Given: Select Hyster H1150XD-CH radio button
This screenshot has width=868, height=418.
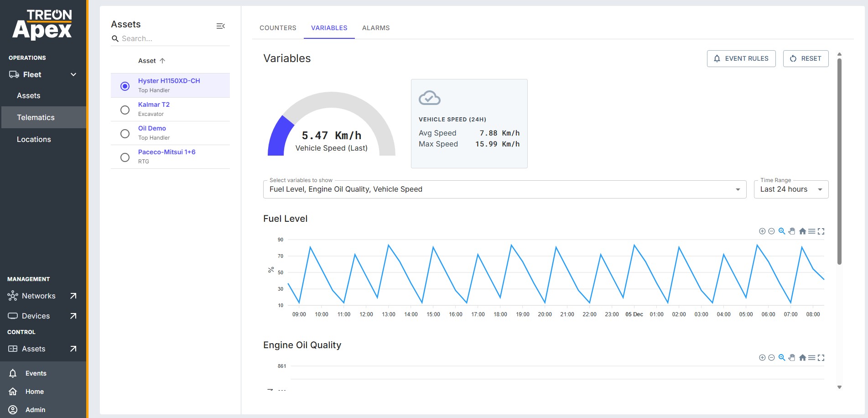Looking at the screenshot, I should point(125,86).
